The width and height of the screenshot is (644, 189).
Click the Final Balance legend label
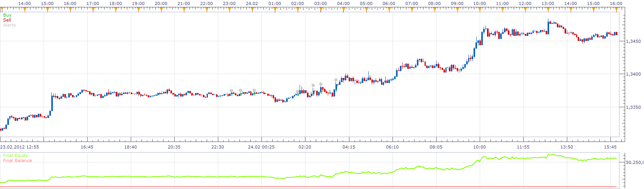[x=17, y=160]
